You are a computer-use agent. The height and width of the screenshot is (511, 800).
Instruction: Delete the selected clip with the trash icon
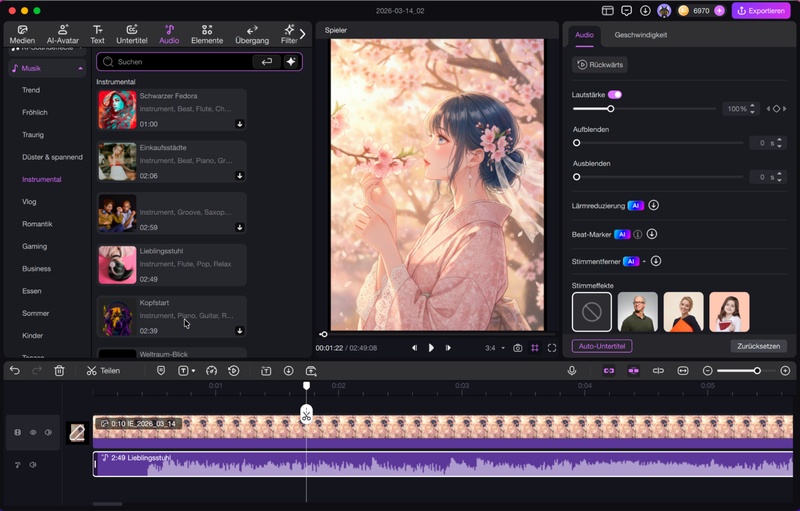(x=59, y=370)
